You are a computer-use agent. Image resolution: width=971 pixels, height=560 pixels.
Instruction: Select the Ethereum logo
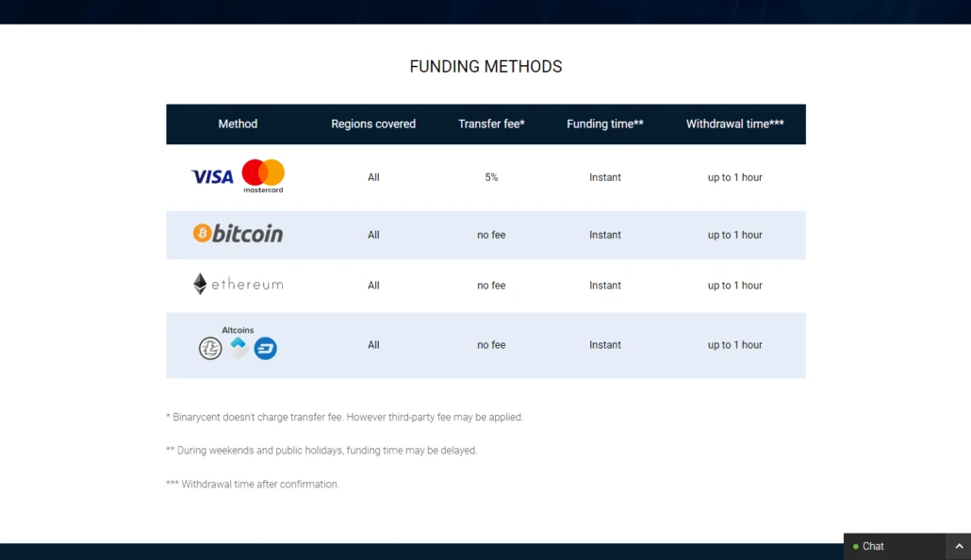click(238, 285)
